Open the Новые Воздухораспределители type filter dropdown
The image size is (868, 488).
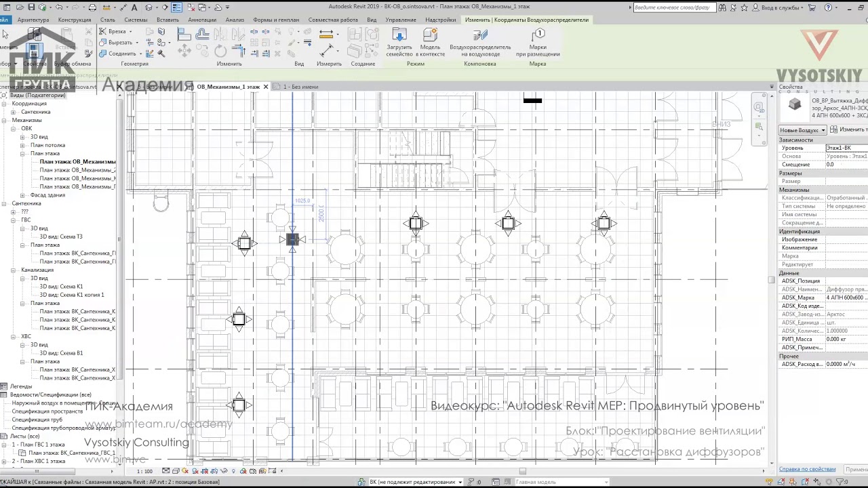point(803,130)
